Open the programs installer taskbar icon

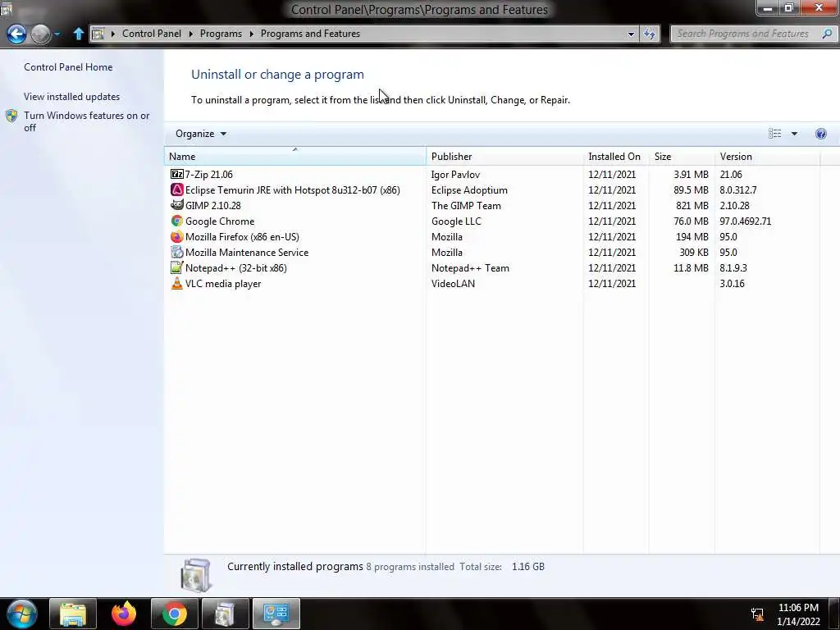pos(226,614)
